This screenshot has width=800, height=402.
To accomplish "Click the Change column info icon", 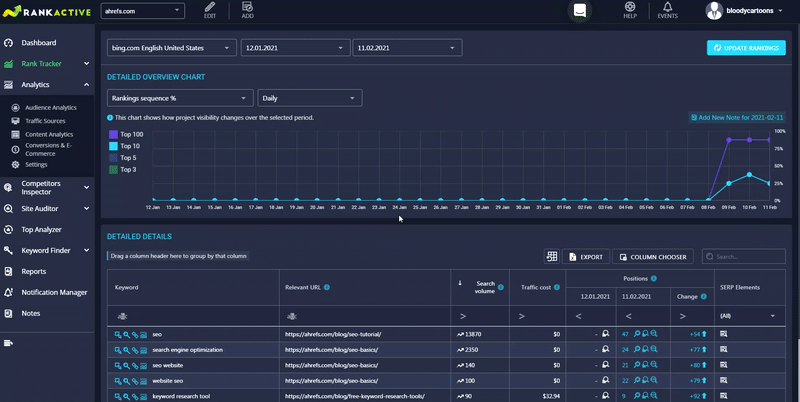I will click(x=704, y=296).
